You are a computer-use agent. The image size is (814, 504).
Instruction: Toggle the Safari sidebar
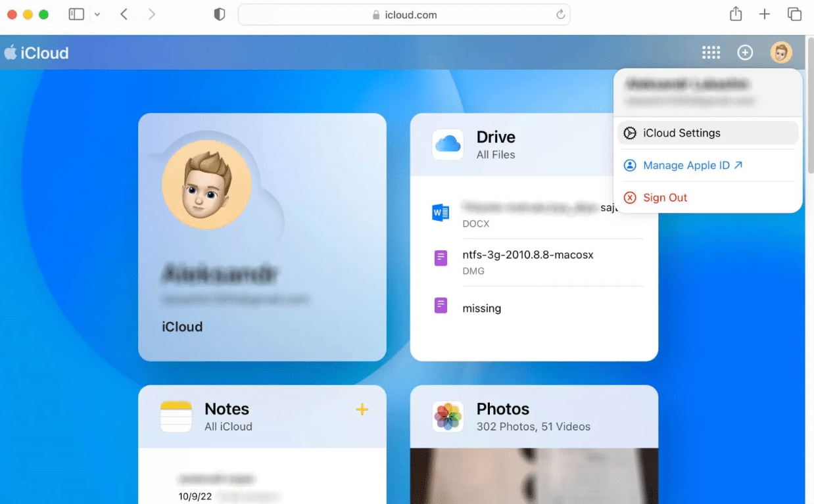click(76, 14)
